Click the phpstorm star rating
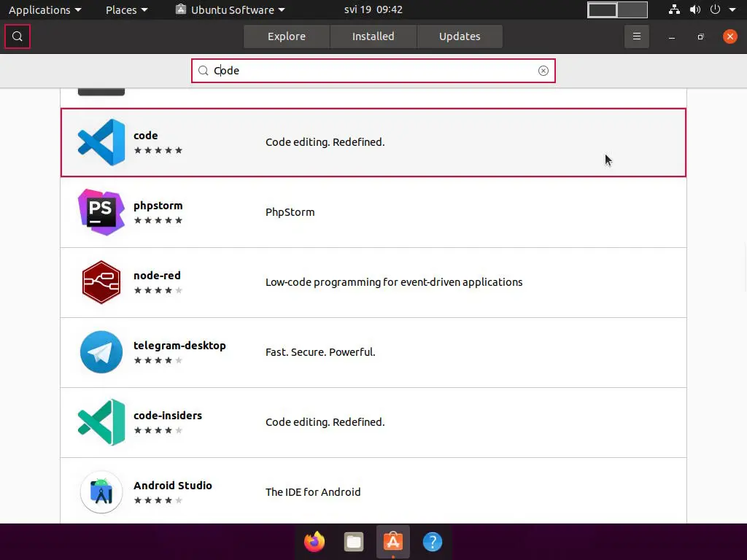This screenshot has width=747, height=560. [158, 220]
